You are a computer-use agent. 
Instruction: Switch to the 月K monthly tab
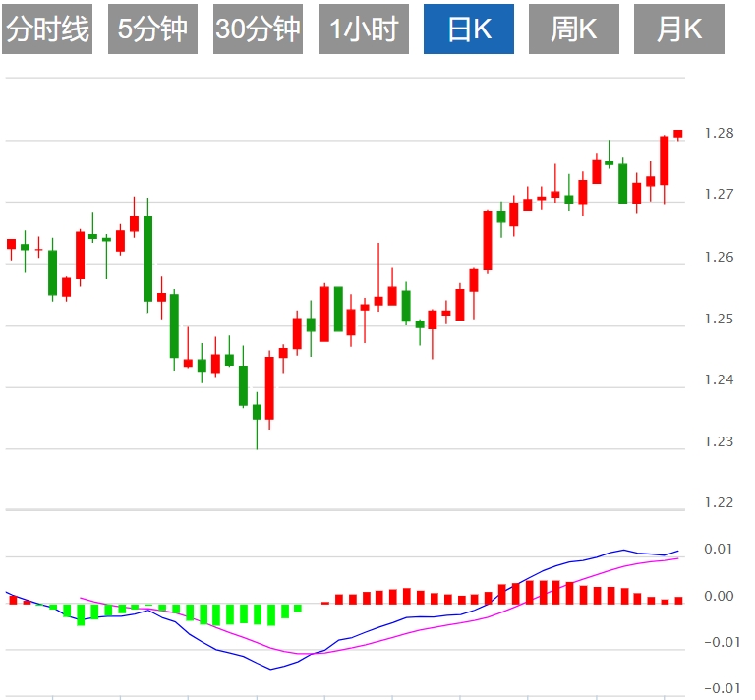tap(679, 29)
